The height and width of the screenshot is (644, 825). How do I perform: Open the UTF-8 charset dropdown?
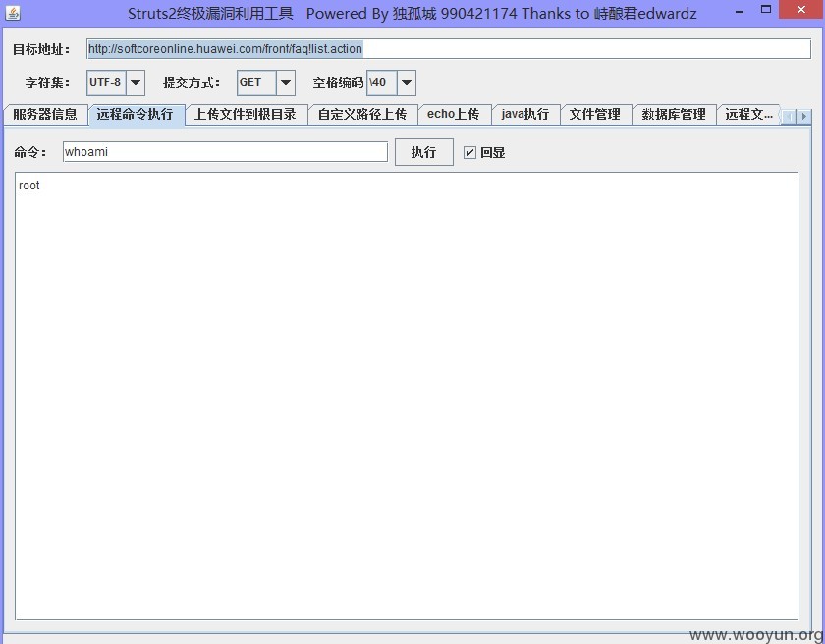[136, 82]
